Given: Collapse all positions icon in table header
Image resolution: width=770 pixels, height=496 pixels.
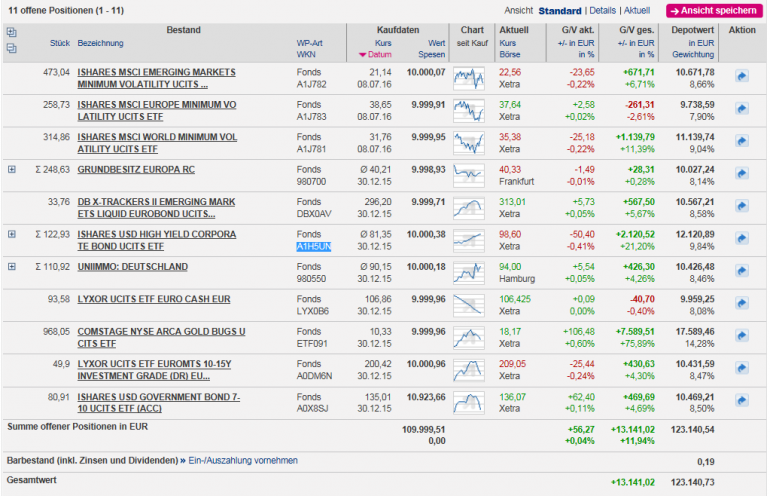Looking at the screenshot, I should 11,47.
